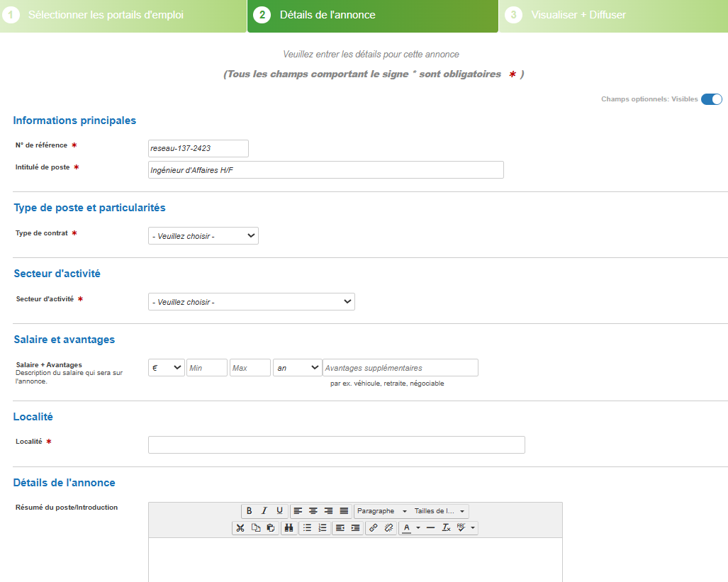Viewport: 728px width, 582px height.
Task: Open the text color picker arrow
Action: pos(418,528)
